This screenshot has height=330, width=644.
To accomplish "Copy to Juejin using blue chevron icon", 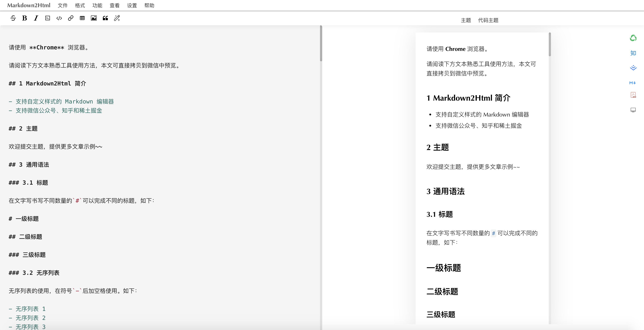I will tap(633, 68).
